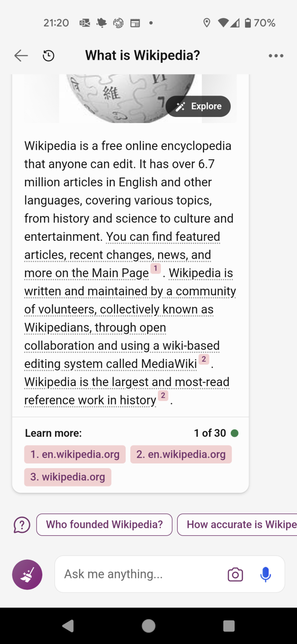
Task: Open chat history clock icon
Action: [x=48, y=55]
